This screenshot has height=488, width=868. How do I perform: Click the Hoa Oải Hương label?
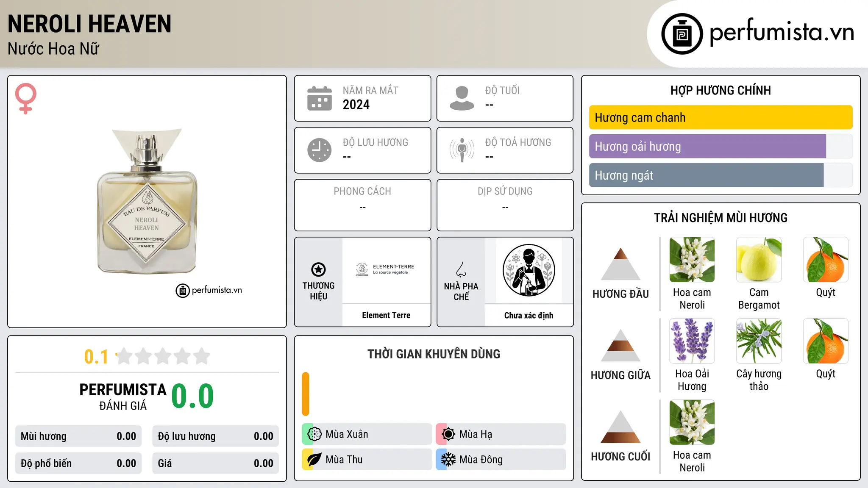click(x=692, y=380)
